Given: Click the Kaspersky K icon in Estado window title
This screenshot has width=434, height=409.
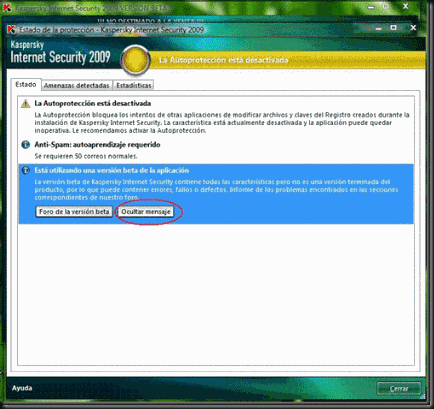Looking at the screenshot, I should (12, 30).
